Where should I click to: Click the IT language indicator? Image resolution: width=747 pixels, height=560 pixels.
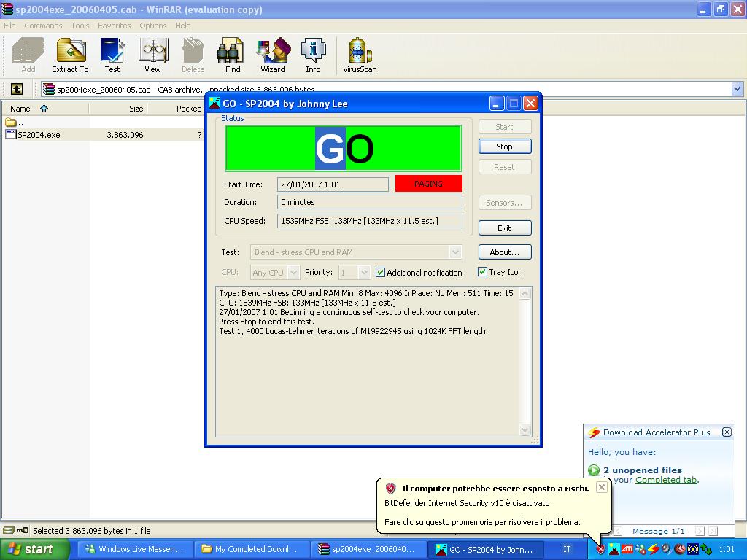tap(567, 549)
